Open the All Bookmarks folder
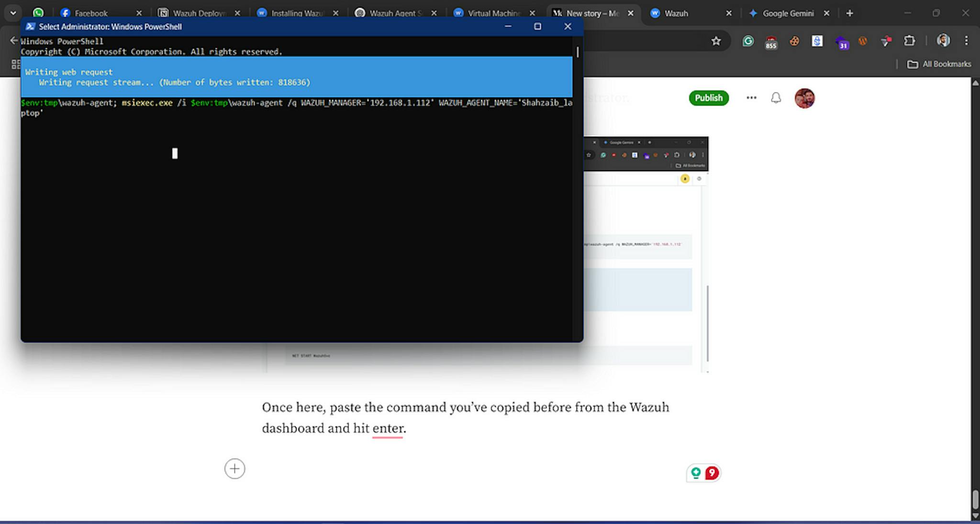The width and height of the screenshot is (980, 524). pos(939,64)
